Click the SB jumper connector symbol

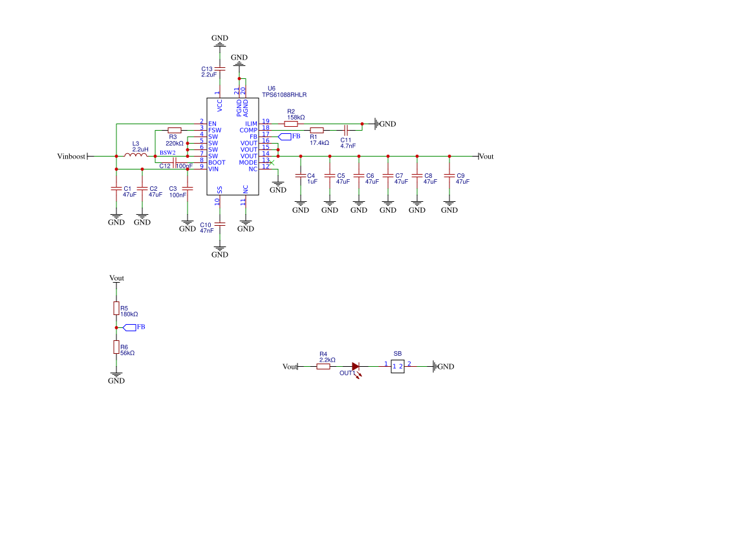pyautogui.click(x=397, y=366)
